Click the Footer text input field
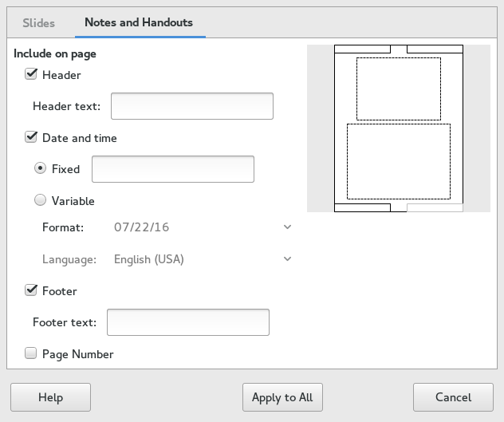 pyautogui.click(x=188, y=322)
